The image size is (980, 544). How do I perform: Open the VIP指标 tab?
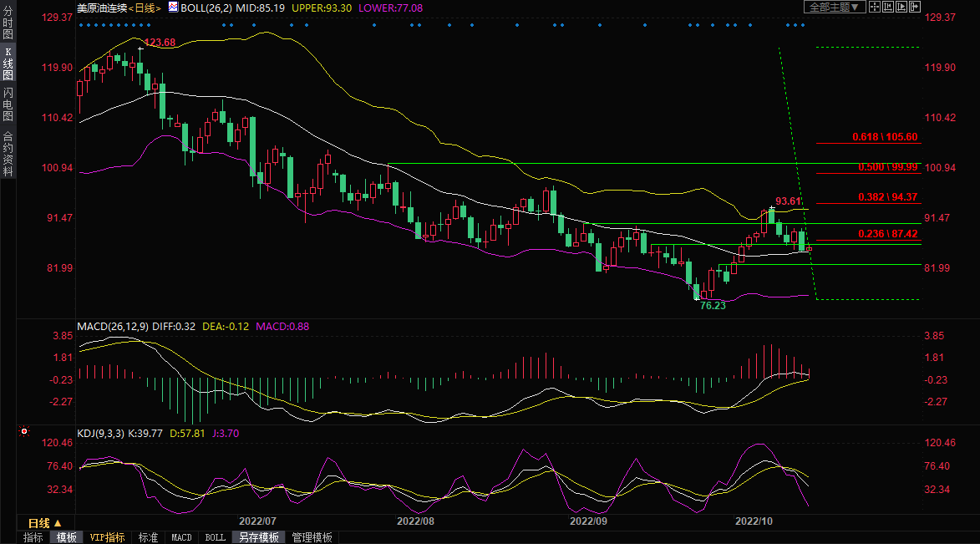[107, 537]
